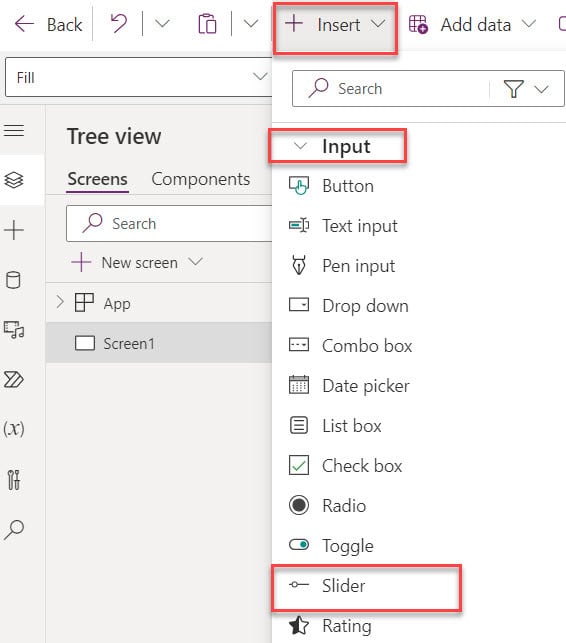Select the App item in tree
Viewport: 566px width, 643px height.
pos(117,304)
